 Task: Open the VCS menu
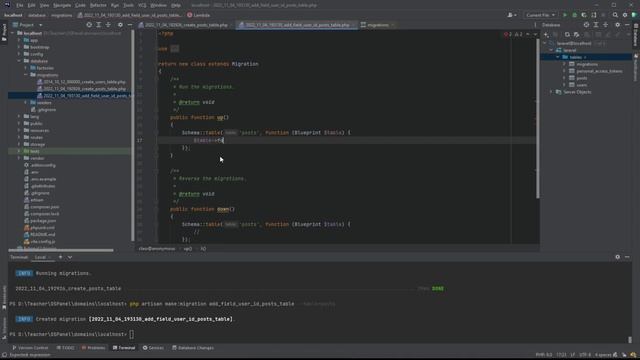(142, 5)
